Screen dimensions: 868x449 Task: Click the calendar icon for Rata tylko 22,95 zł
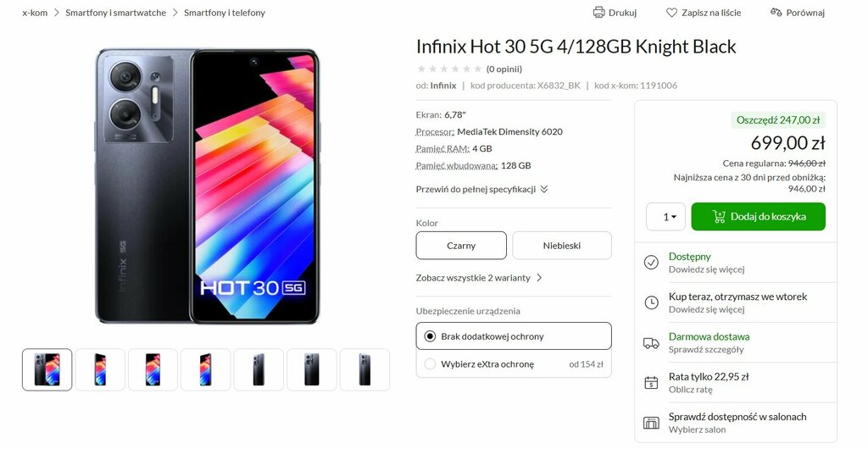[651, 383]
